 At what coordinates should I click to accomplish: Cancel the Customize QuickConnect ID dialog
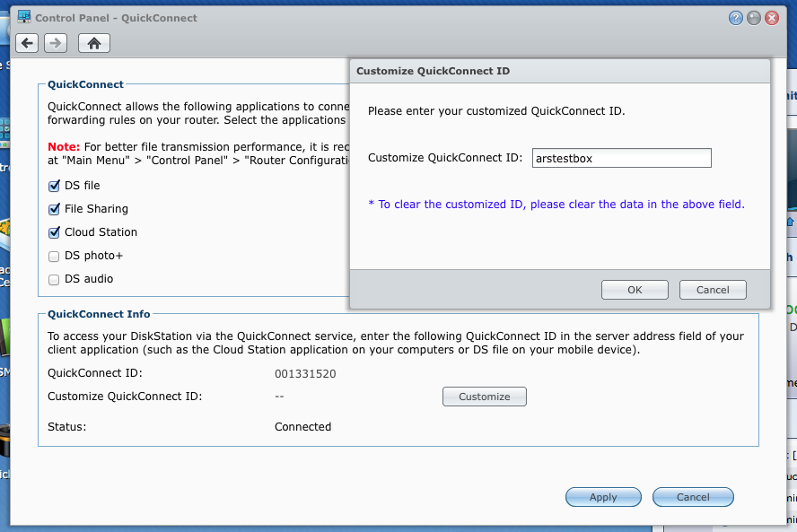tap(713, 290)
